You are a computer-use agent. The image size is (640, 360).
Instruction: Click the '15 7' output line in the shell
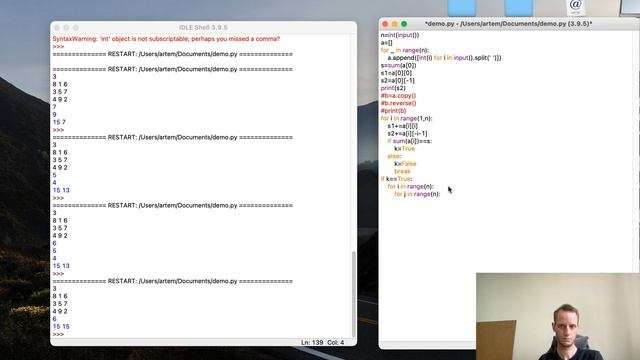point(59,122)
